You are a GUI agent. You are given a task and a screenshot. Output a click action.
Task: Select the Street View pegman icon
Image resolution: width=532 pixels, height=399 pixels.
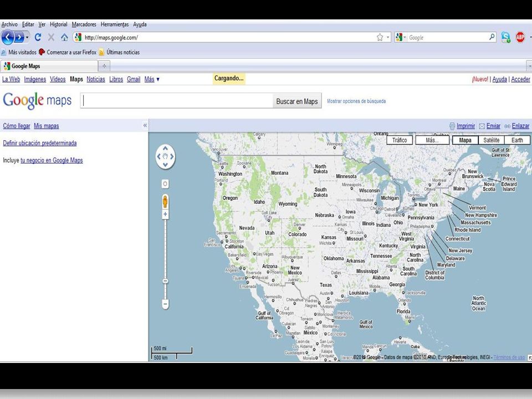pyautogui.click(x=165, y=201)
